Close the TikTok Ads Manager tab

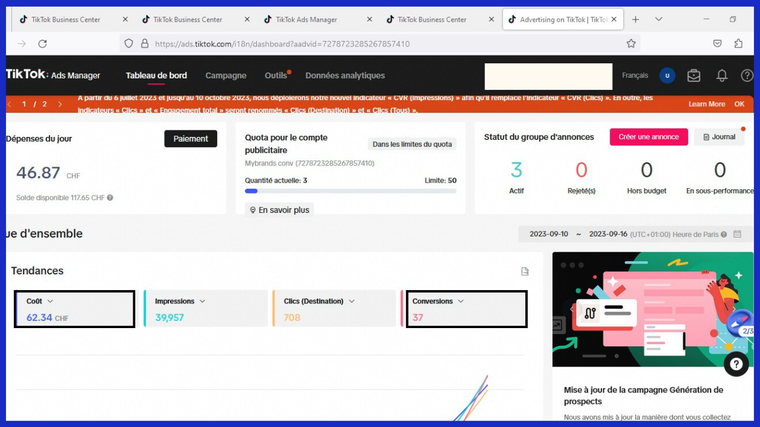(x=369, y=19)
